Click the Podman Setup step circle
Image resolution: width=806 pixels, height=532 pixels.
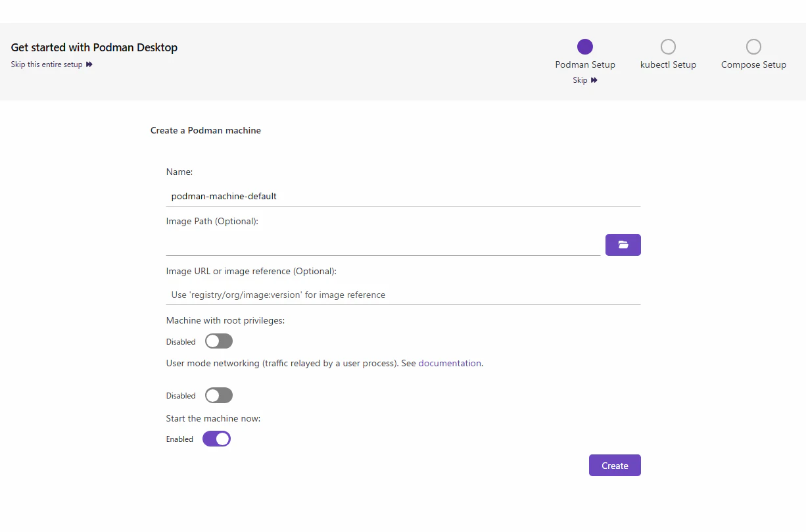585,47
